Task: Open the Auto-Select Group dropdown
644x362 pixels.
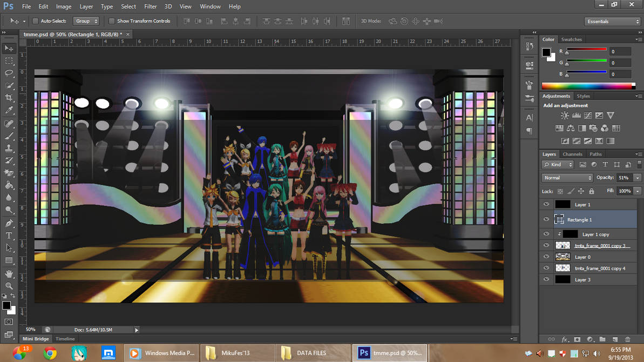Action: (86, 21)
